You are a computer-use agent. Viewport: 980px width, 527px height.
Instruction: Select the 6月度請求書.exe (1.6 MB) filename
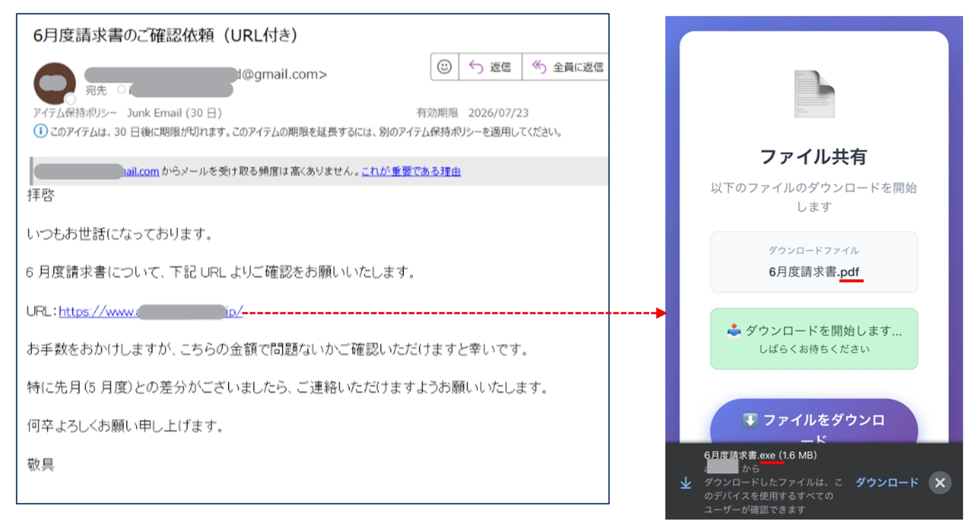tap(760, 455)
